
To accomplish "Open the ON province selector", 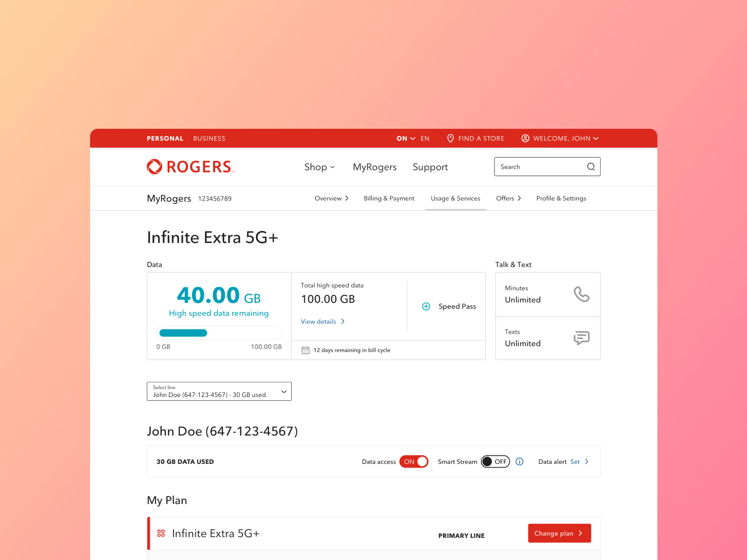I will [406, 139].
